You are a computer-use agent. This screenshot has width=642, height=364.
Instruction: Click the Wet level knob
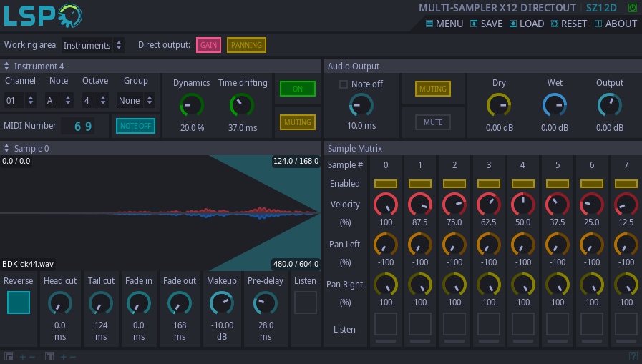click(555, 105)
